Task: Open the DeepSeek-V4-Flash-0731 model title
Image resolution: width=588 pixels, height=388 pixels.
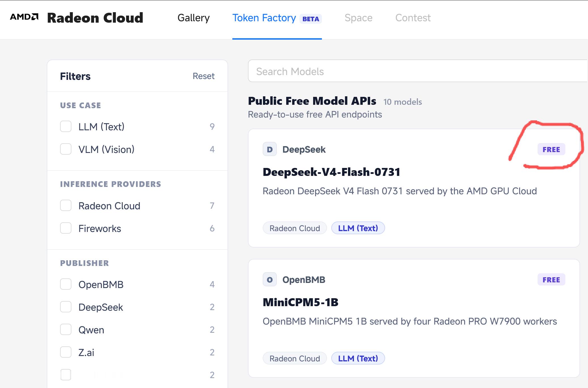Action: tap(331, 172)
